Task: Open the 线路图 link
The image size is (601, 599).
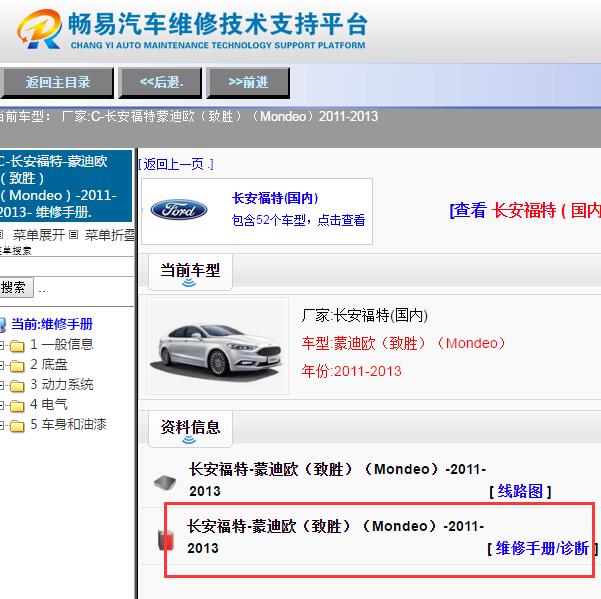Action: point(520,491)
